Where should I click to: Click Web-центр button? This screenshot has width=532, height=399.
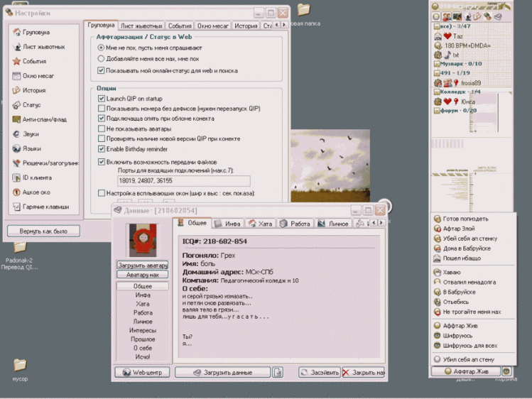click(142, 372)
